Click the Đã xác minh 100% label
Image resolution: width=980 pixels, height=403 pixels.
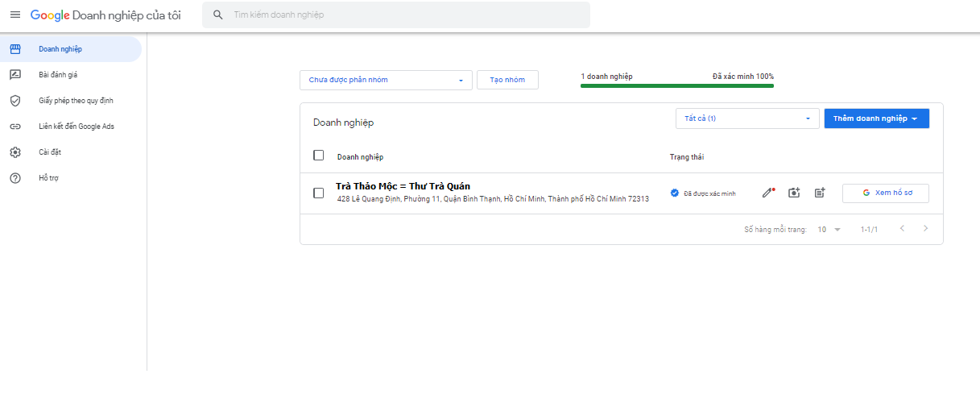743,77
